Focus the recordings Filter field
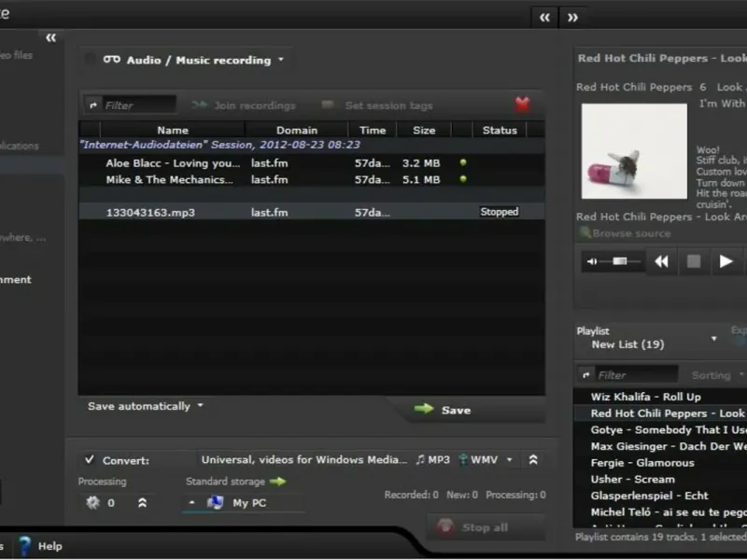 (138, 105)
